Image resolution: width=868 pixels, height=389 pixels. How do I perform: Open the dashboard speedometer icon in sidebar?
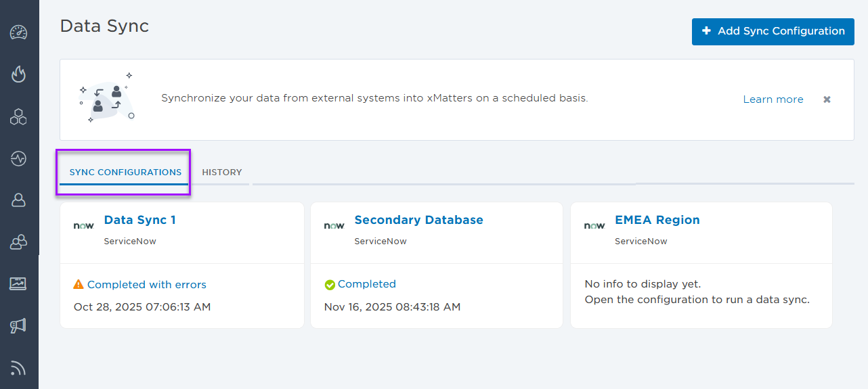coord(18,32)
